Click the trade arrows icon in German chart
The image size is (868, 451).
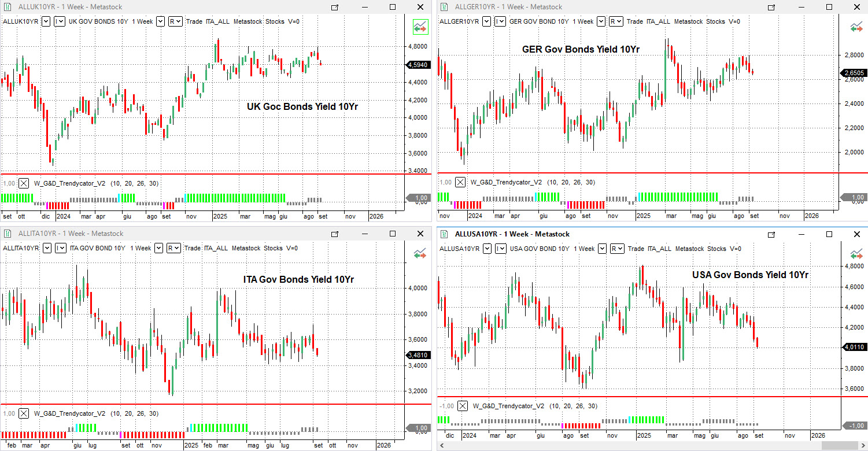[x=856, y=27]
